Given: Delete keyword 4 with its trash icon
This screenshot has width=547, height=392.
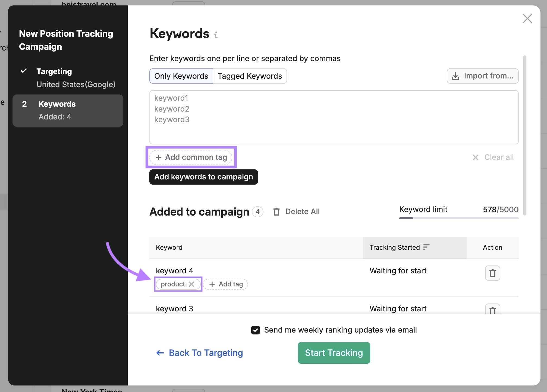Looking at the screenshot, I should (492, 273).
